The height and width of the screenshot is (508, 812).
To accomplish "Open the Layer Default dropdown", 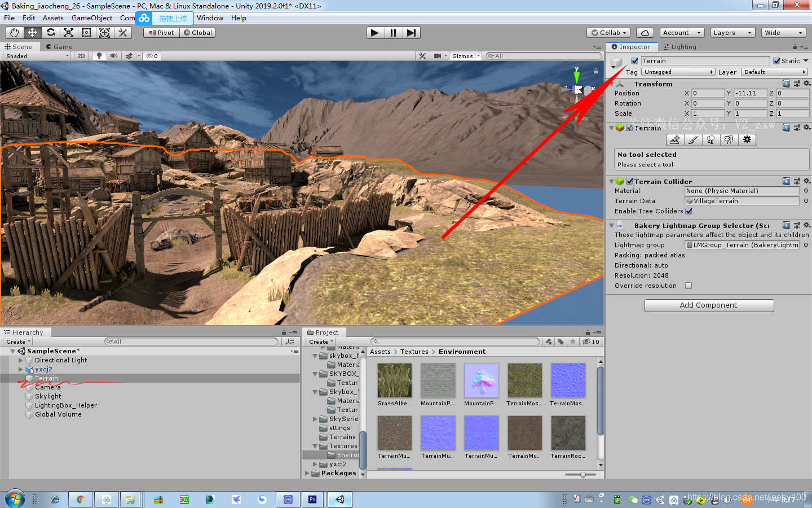I will (x=775, y=72).
